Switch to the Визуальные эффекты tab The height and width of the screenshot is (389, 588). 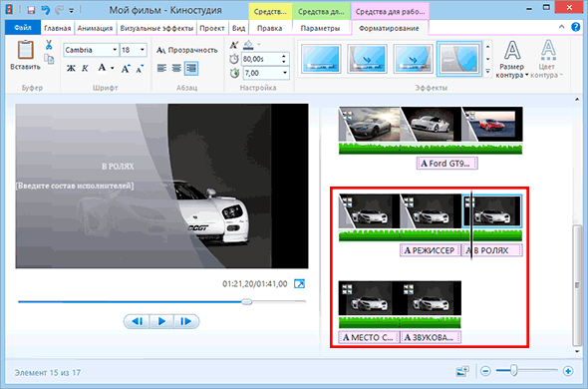pyautogui.click(x=156, y=28)
